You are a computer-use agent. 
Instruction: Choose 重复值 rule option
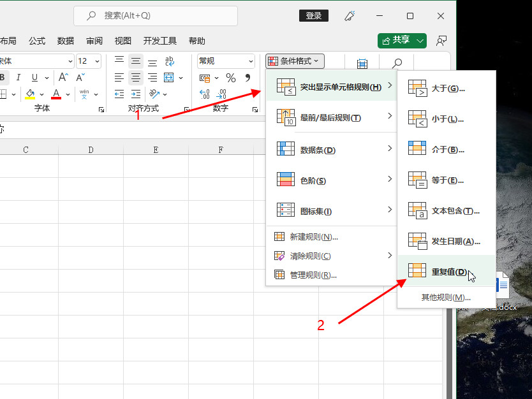447,271
